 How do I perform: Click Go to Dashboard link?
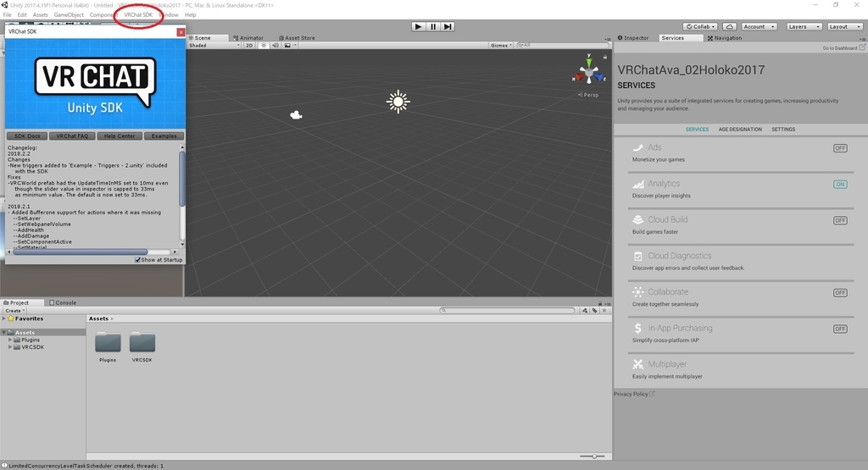[x=843, y=48]
